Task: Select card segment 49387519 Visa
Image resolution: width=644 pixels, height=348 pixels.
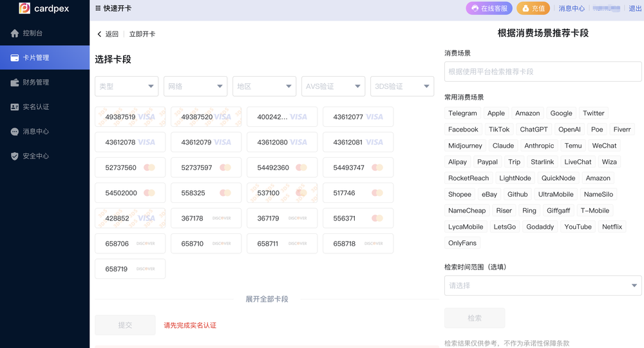Action: point(130,117)
